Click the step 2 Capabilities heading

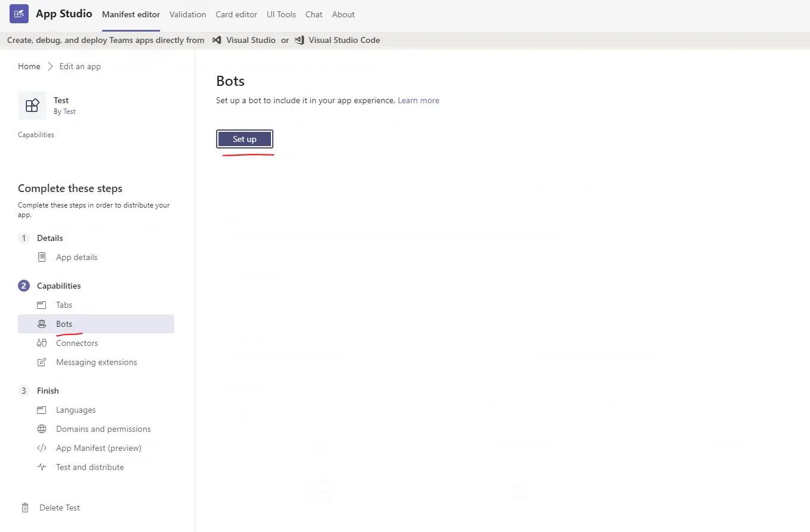click(x=59, y=286)
